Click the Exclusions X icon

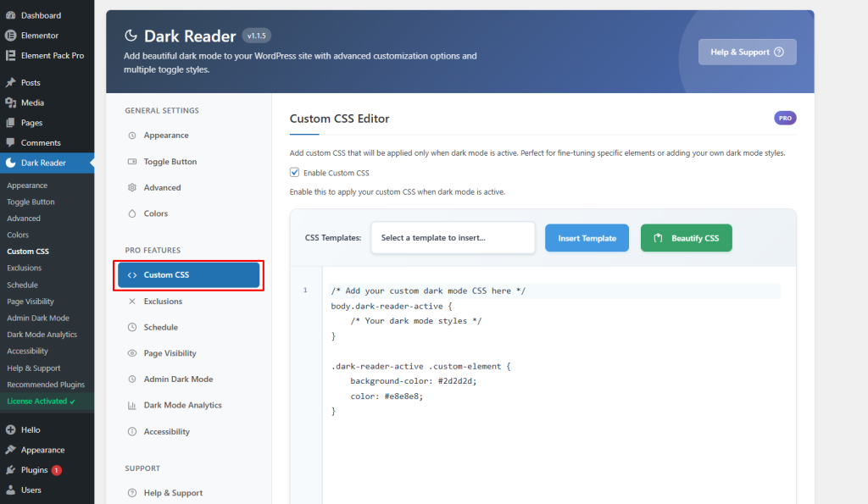click(131, 302)
